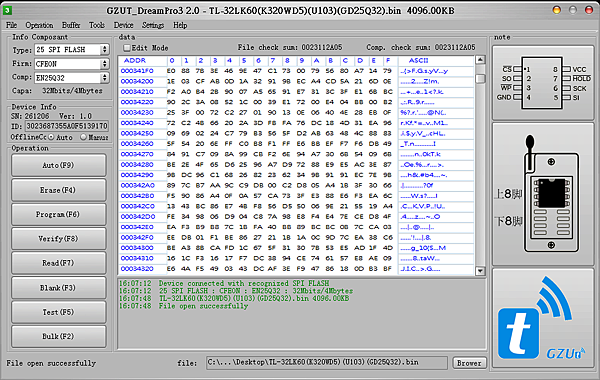This screenshot has width=600, height=380.
Task: Click the red close window button
Action: pyautogui.click(x=589, y=10)
